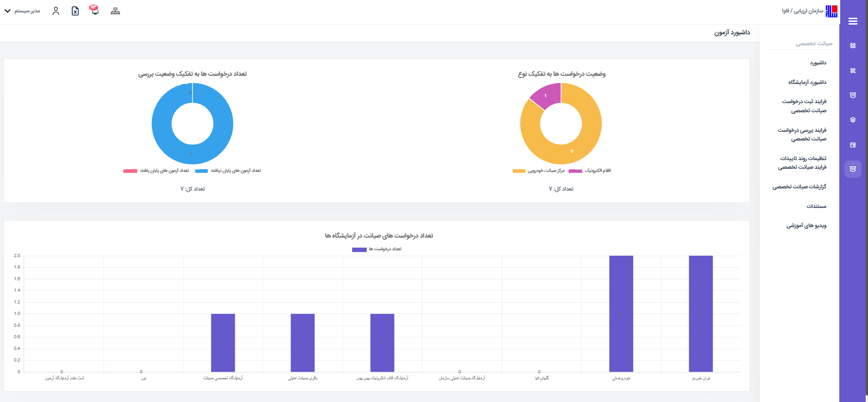
Task: Click the four-circles grid icon in the sidebar rail
Action: (x=852, y=46)
